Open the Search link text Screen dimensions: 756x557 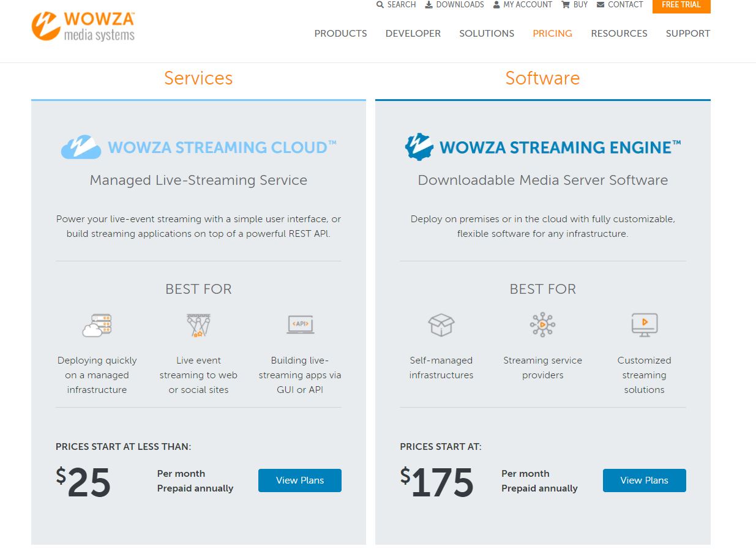click(402, 5)
